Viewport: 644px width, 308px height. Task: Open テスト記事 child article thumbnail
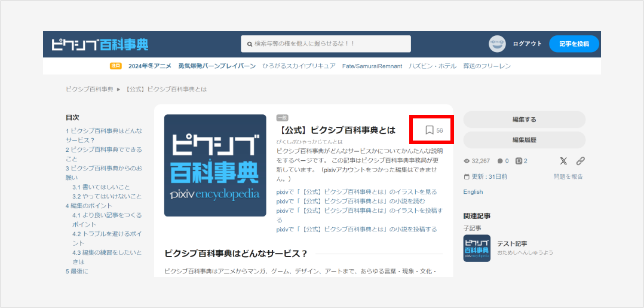[477, 248]
